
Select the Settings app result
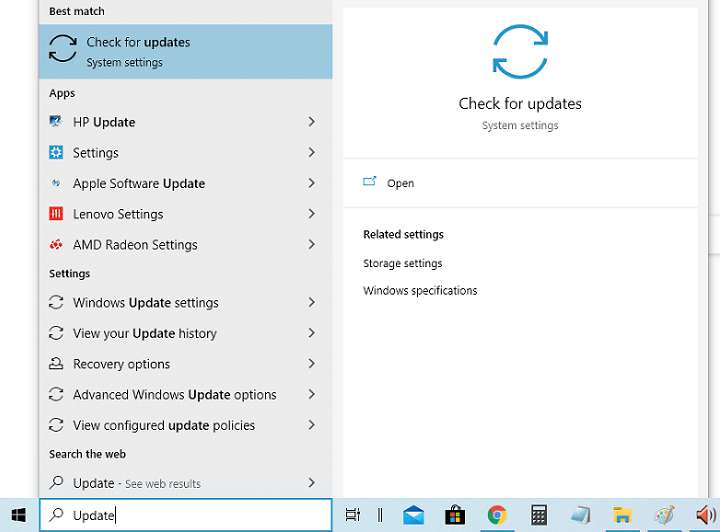(186, 152)
